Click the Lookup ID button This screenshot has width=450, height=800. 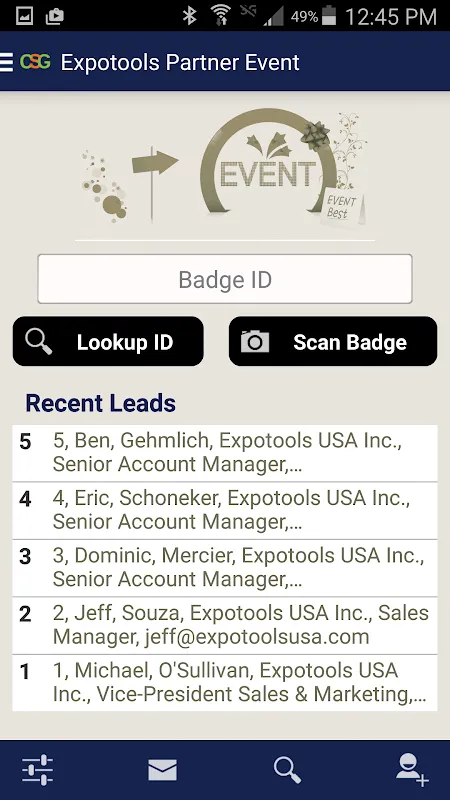coord(108,341)
